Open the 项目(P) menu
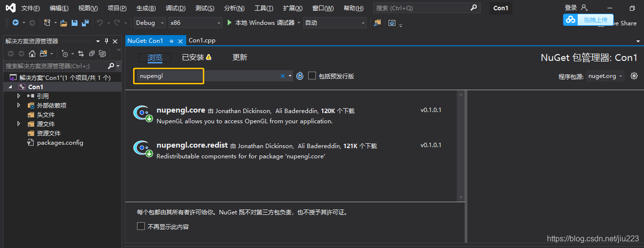The height and width of the screenshot is (248, 644). [117, 8]
